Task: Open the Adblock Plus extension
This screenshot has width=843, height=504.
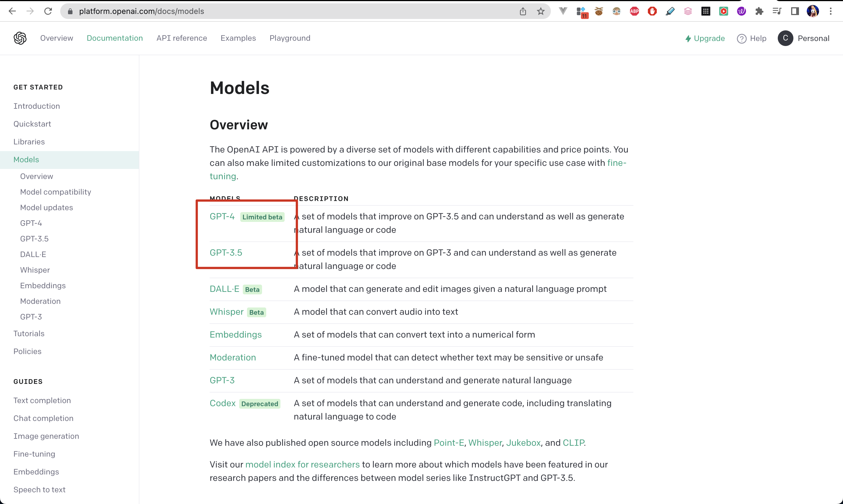Action: coord(634,11)
